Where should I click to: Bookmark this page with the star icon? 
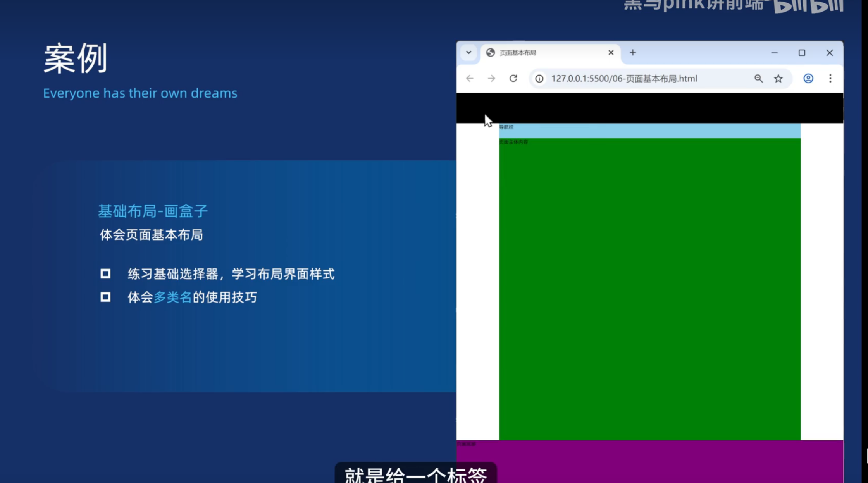(778, 79)
